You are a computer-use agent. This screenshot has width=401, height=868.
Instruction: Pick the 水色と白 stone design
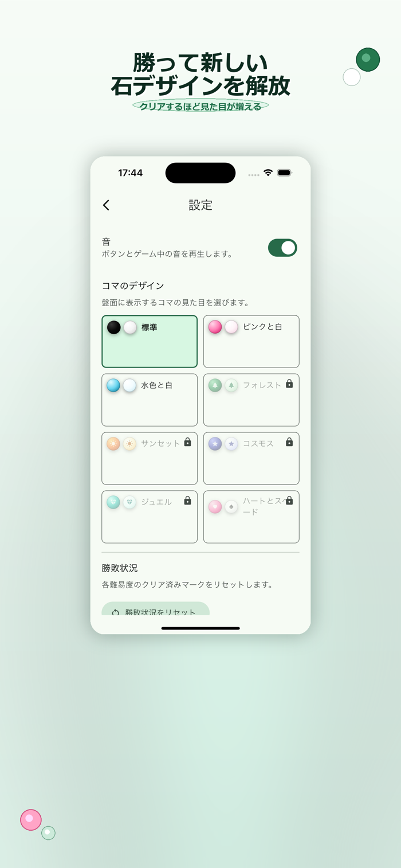150,400
